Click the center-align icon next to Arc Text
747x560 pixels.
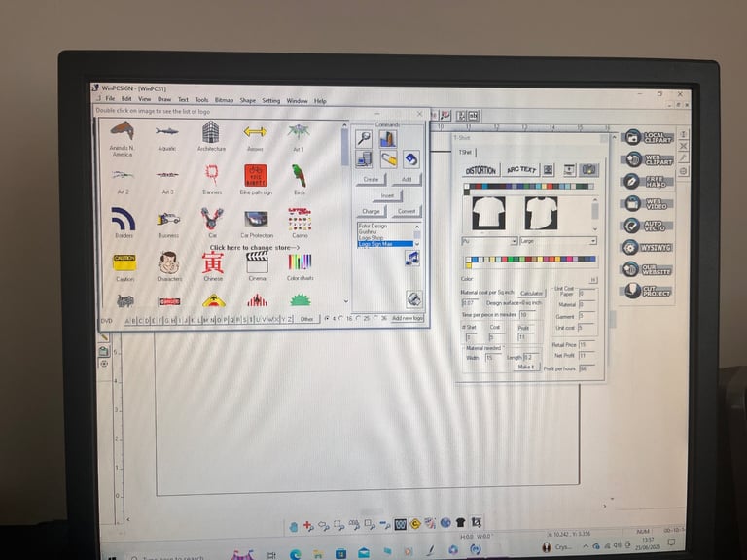pyautogui.click(x=549, y=169)
